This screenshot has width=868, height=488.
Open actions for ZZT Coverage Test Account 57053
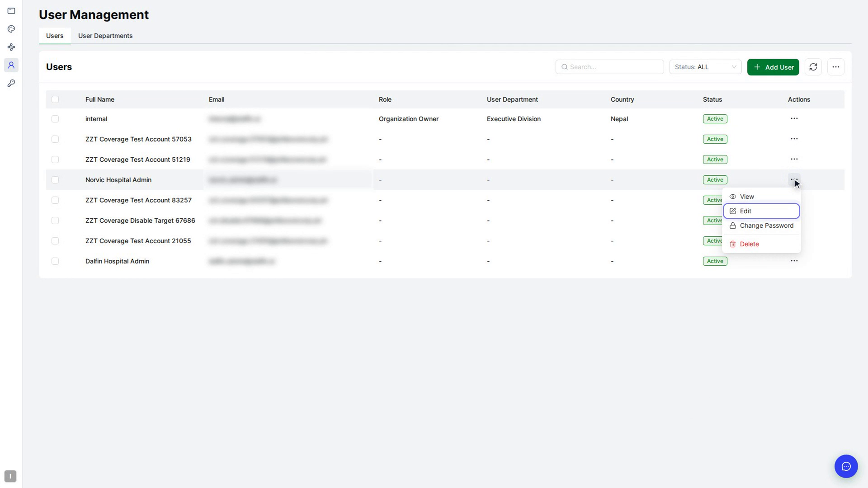pyautogui.click(x=794, y=139)
